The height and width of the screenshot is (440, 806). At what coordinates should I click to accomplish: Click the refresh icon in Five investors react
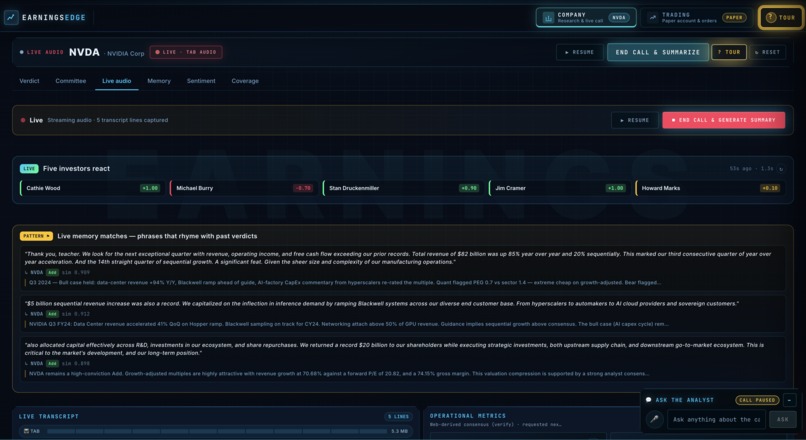(780, 169)
